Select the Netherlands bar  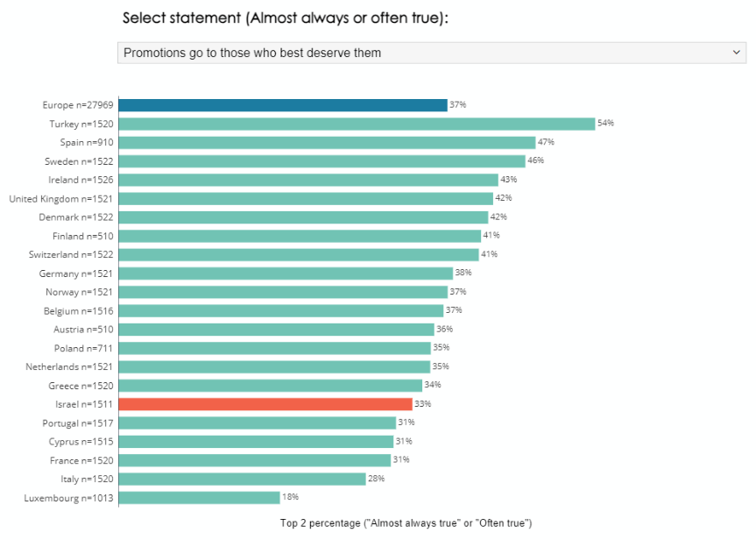[x=273, y=366]
